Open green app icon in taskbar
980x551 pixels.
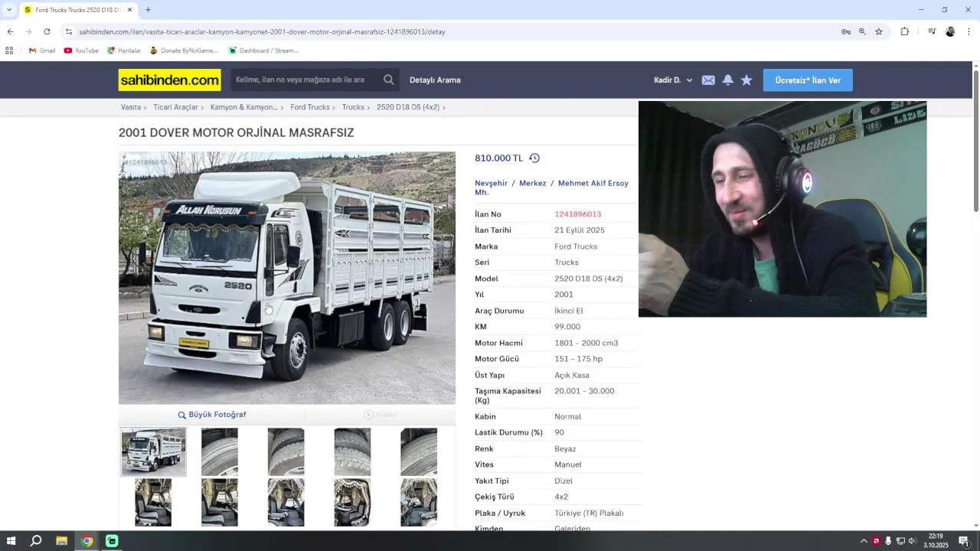click(x=112, y=541)
